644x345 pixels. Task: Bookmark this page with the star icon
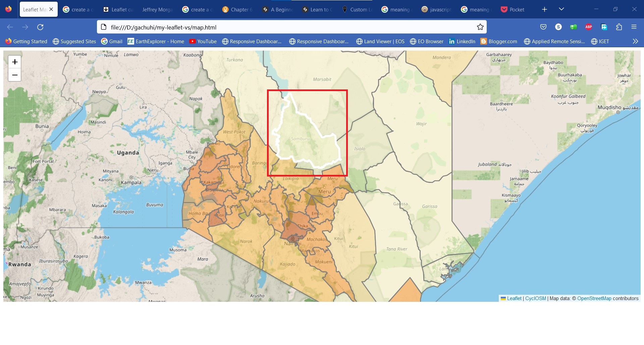[x=480, y=27]
